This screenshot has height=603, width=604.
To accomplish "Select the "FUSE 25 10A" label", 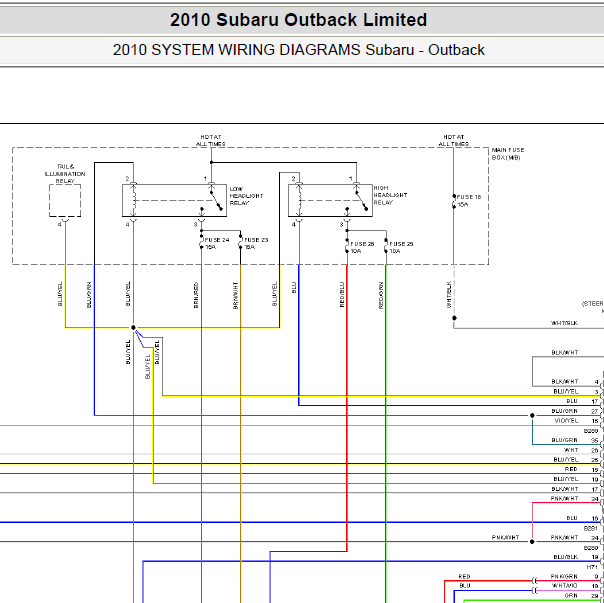I will (x=401, y=247).
